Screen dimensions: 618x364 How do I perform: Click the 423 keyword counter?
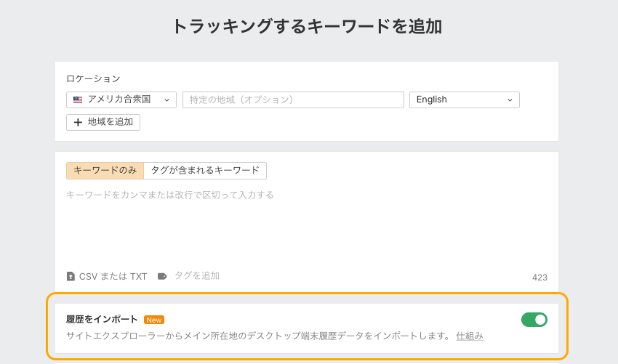[539, 278]
